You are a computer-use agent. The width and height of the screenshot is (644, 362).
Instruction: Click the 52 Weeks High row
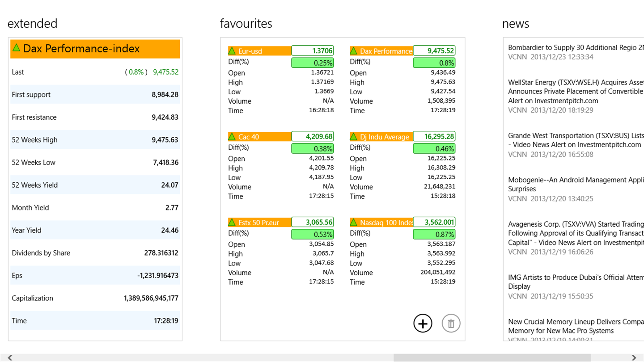[95, 140]
